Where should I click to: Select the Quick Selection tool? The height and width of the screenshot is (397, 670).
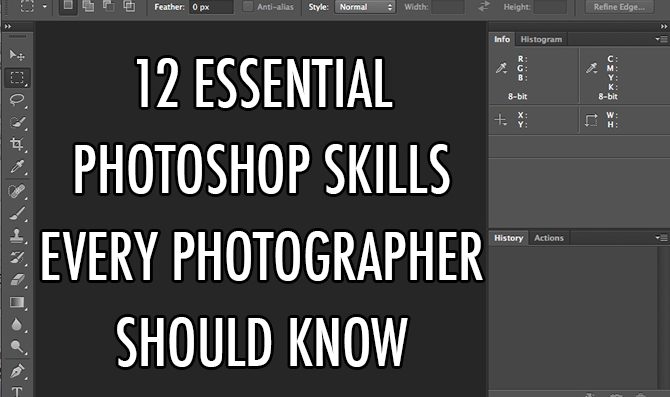(17, 122)
